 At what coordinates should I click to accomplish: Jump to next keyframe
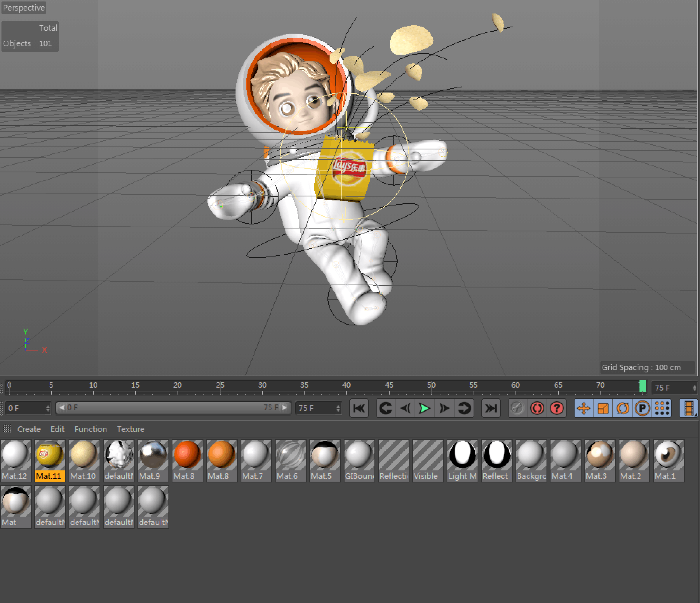coord(464,408)
